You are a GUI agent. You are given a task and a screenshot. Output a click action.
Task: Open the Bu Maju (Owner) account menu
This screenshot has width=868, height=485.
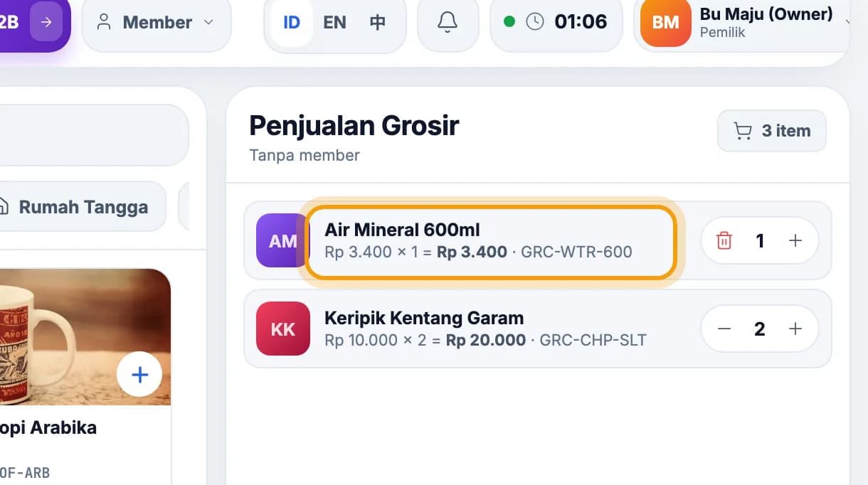[742, 23]
